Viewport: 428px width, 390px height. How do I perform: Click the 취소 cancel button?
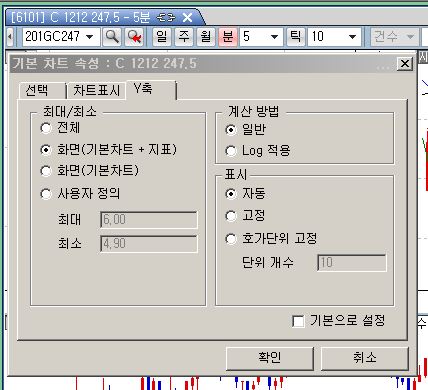365,358
